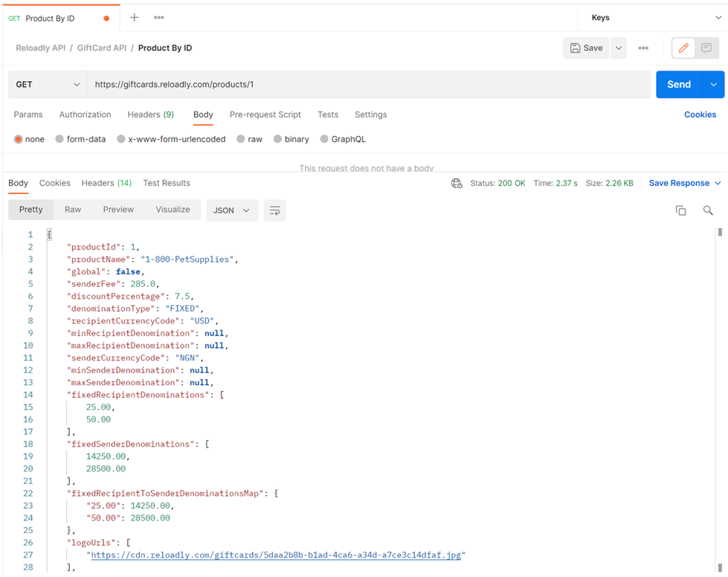728x577 pixels.
Task: Select the response Body tab
Action: [18, 184]
